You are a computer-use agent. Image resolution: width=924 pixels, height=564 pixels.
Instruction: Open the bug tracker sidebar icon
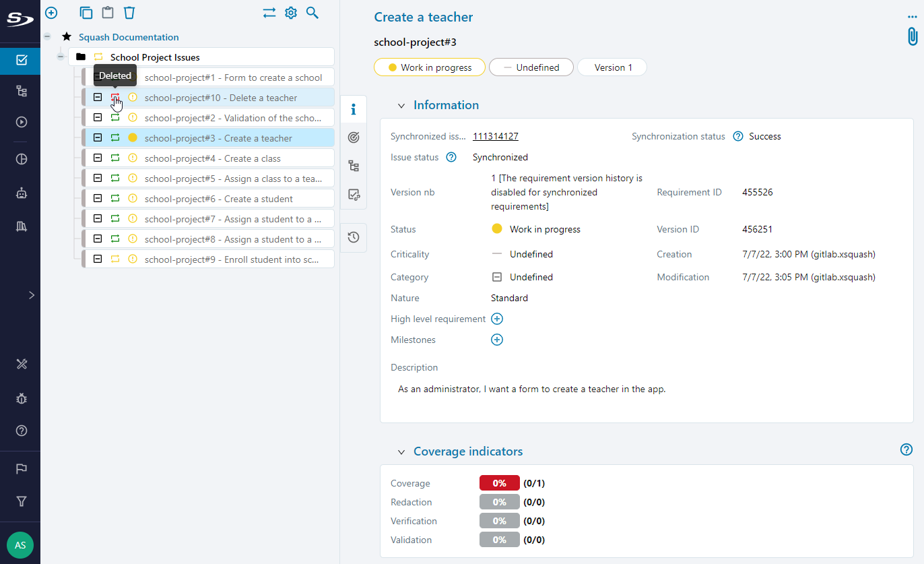[22, 398]
